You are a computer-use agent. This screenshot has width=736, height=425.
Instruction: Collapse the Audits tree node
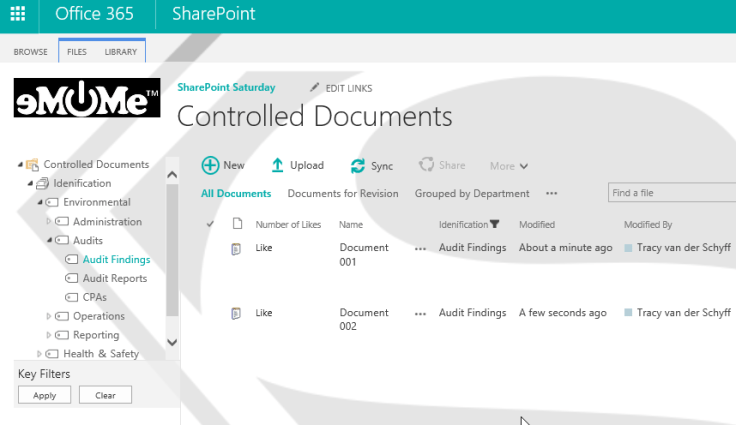click(x=48, y=241)
